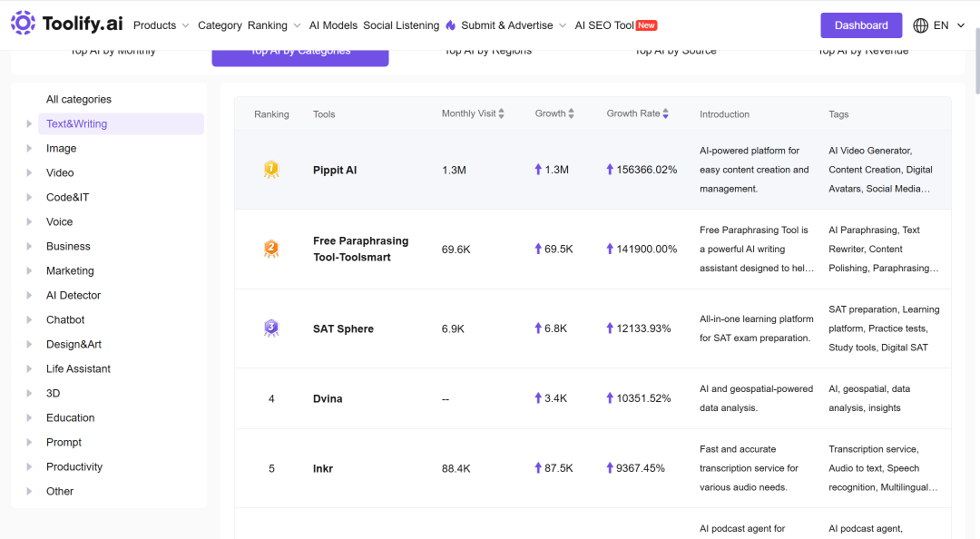980x539 pixels.
Task: Click the globe language icon
Action: pos(921,25)
